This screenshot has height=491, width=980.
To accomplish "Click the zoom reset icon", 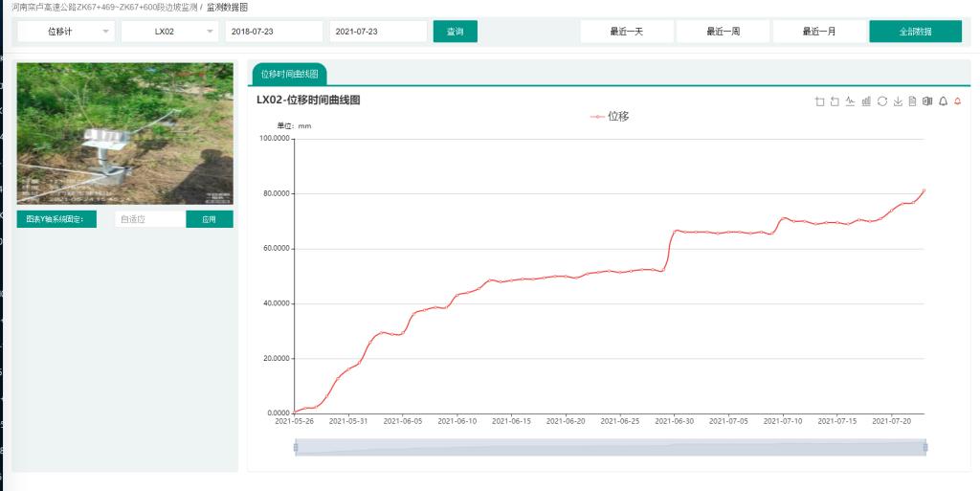I will [835, 101].
